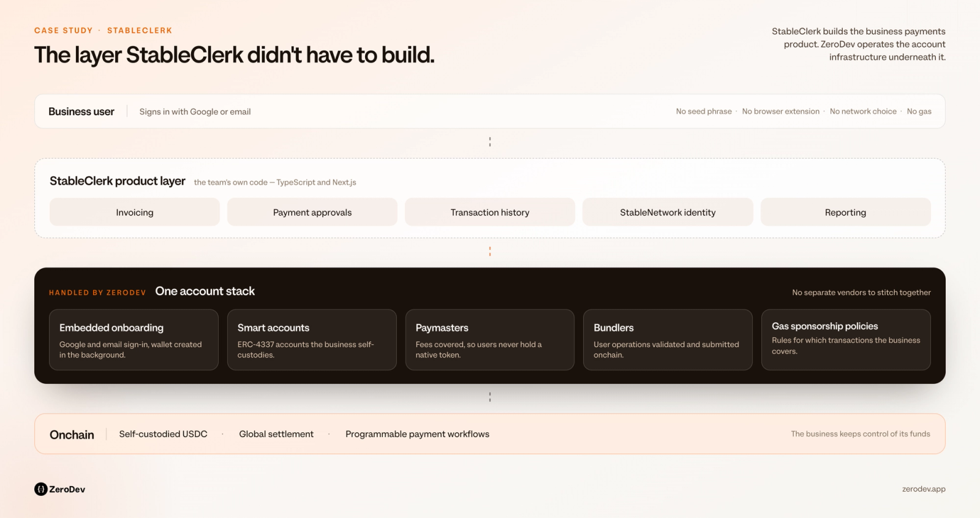This screenshot has height=518, width=980.
Task: Click 'Signs in with Google or email'
Action: (195, 111)
